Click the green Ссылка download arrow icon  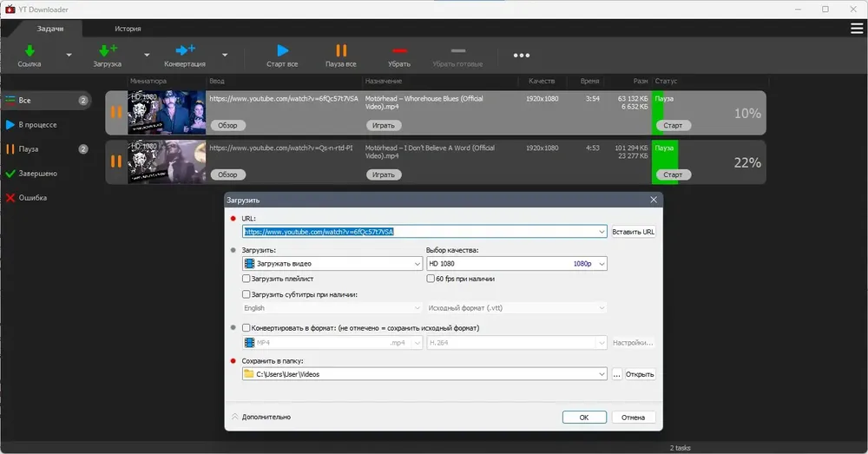pos(30,51)
